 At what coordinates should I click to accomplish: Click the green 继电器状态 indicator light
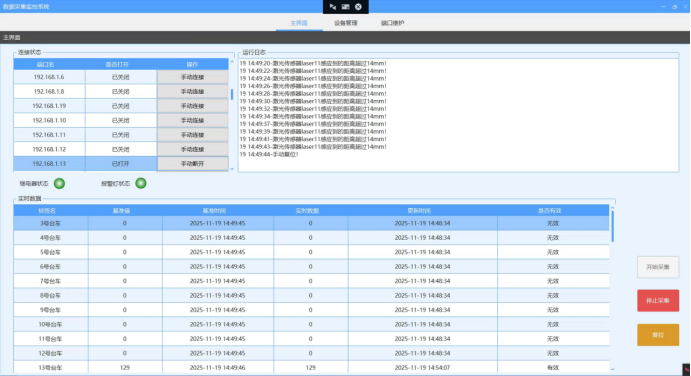pyautogui.click(x=59, y=183)
